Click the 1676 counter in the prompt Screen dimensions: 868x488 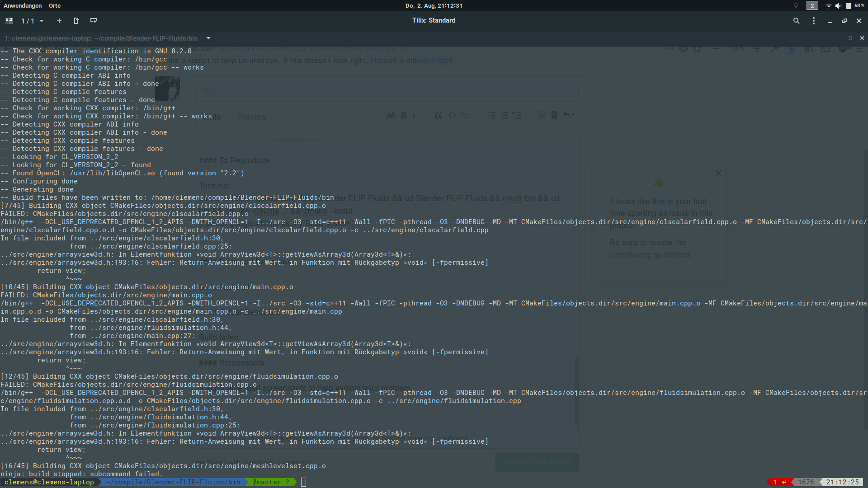pos(806,482)
